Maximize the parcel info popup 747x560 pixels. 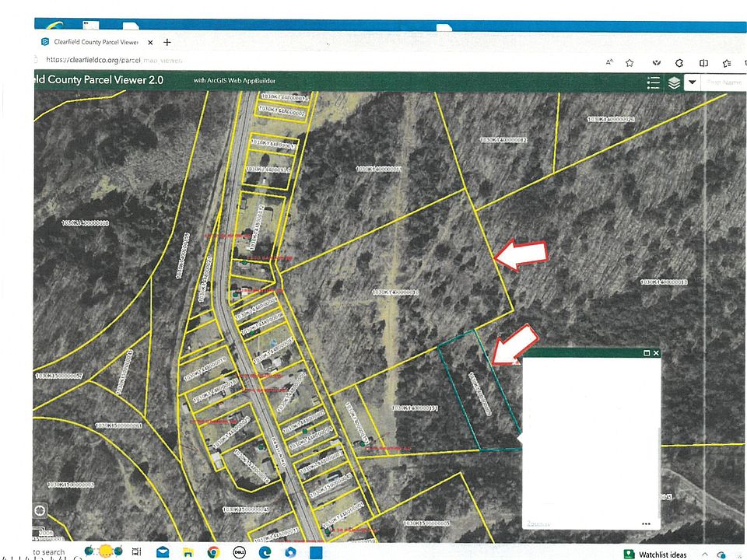[647, 352]
